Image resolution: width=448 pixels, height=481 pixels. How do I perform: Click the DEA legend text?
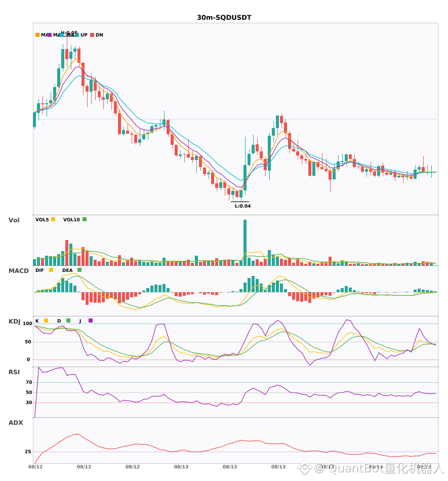67,270
